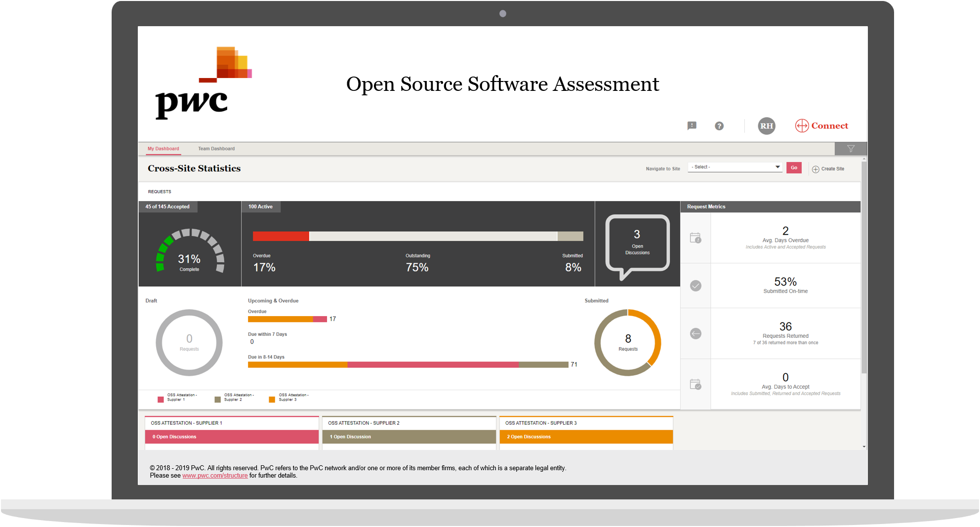Click the help question mark icon
The height and width of the screenshot is (527, 980).
[719, 126]
